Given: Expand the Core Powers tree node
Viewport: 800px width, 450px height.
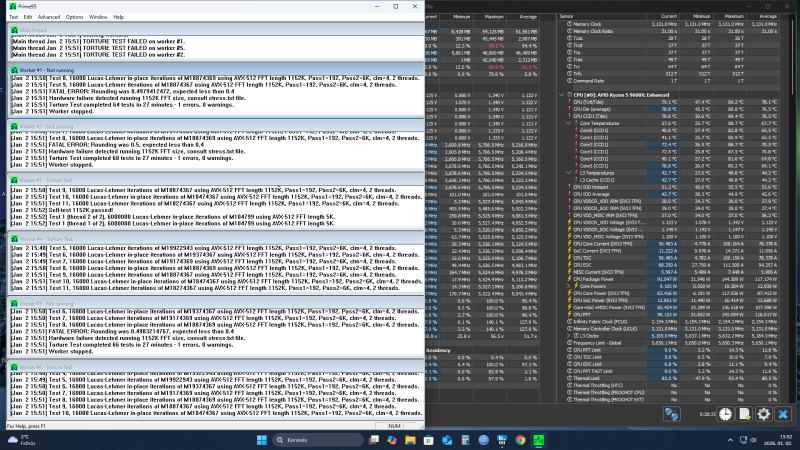Looking at the screenshot, I should click(568, 286).
